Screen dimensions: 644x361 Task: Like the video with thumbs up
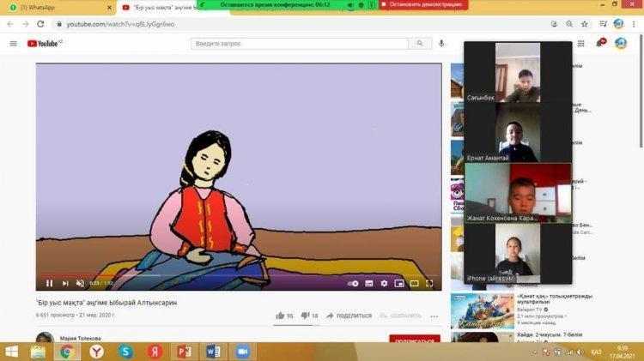point(284,316)
